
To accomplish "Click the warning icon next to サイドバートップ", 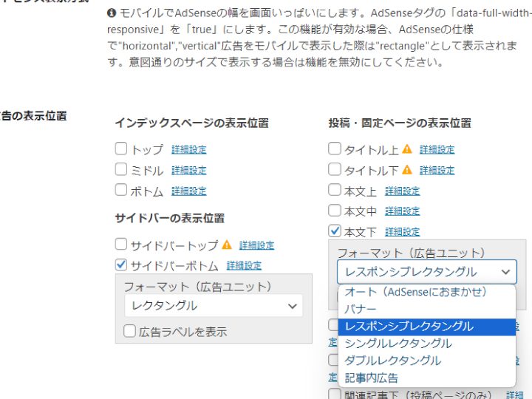I will pos(227,245).
